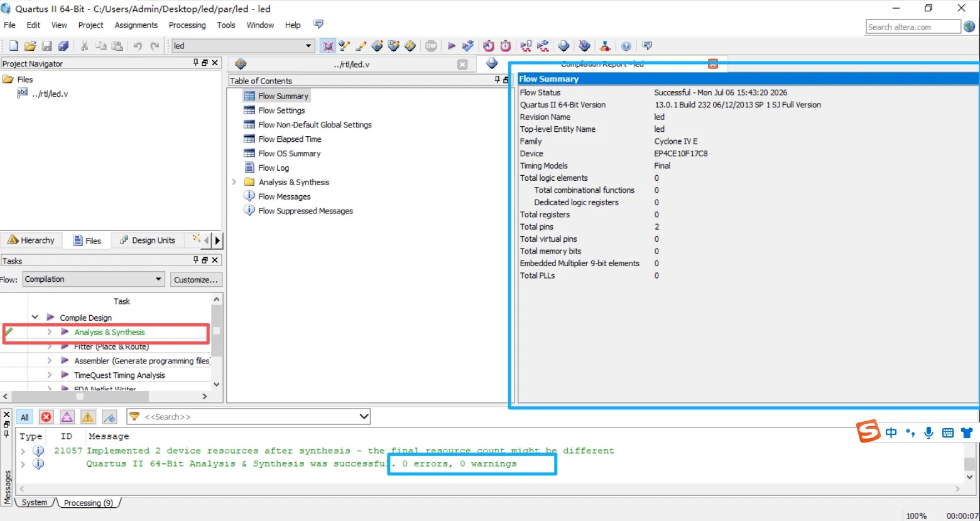Toggle Sogou Chinese/English mode button
Image resolution: width=980 pixels, height=521 pixels.
891,432
